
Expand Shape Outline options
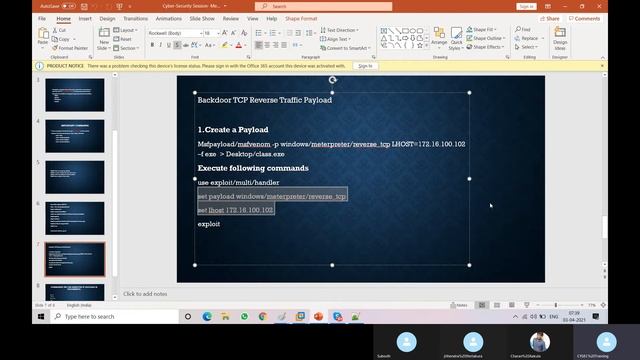pos(486,38)
